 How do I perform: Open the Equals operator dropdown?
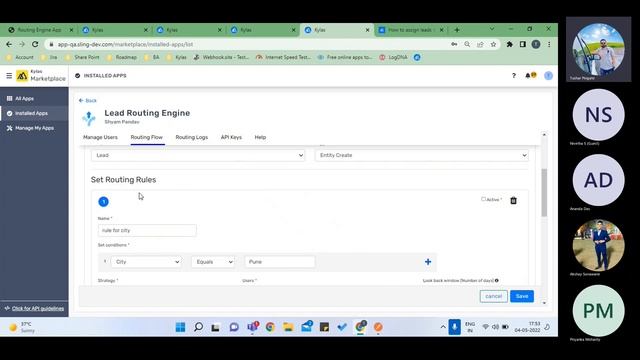(213, 262)
